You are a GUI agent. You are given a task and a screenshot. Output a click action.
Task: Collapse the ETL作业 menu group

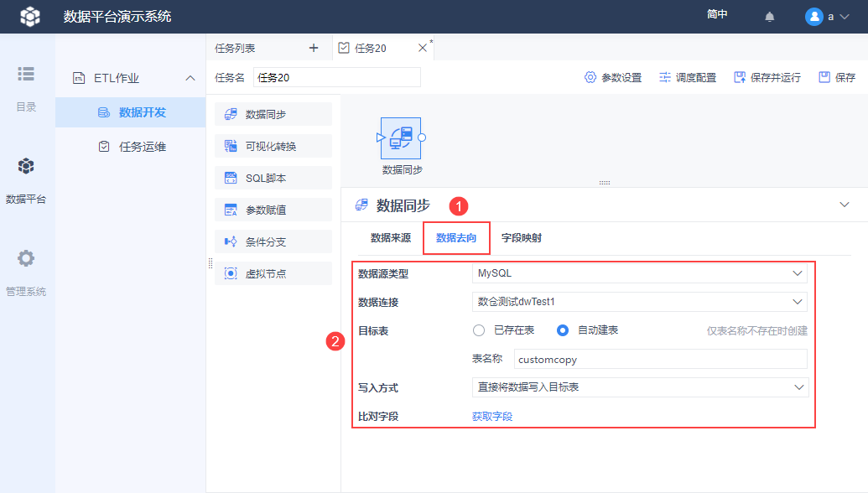tap(190, 78)
